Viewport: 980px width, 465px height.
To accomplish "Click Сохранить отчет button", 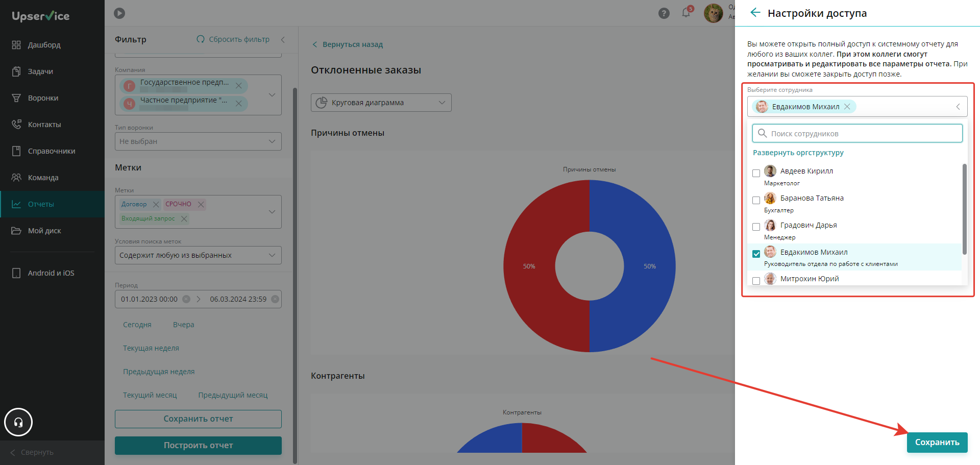I will click(198, 419).
